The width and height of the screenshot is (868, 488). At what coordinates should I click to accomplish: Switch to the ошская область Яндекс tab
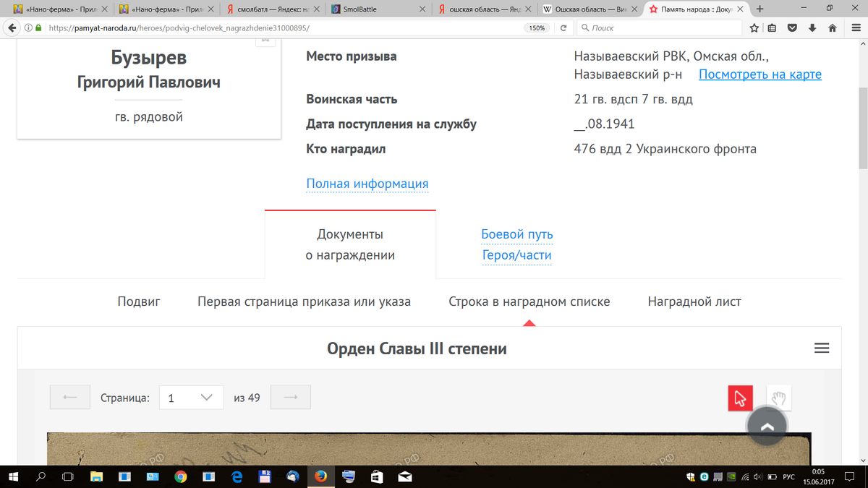tap(486, 9)
